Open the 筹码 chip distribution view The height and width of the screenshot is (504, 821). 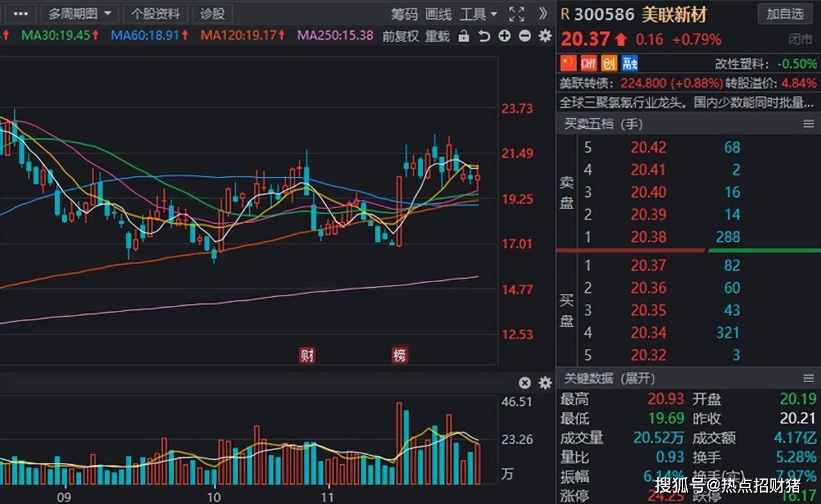(404, 14)
